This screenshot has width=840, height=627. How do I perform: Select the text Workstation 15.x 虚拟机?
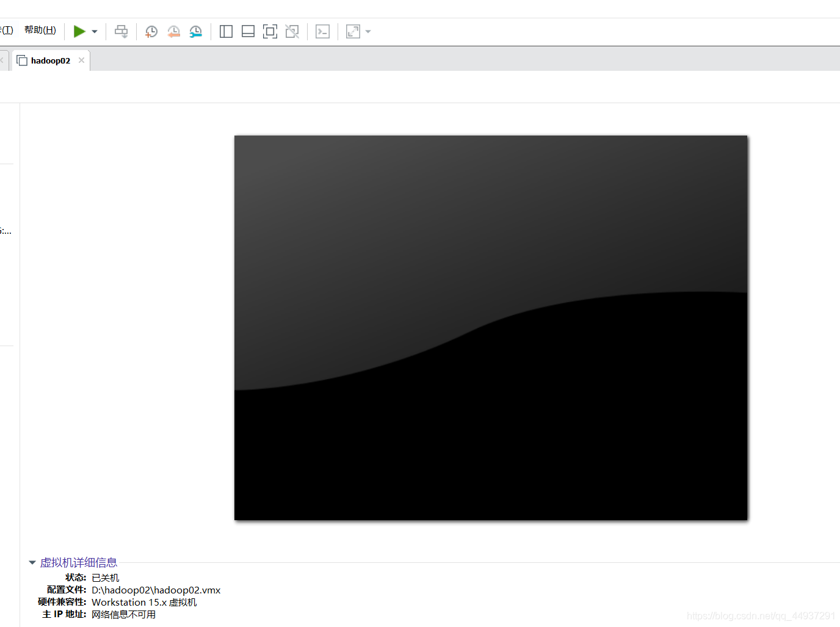(x=144, y=602)
